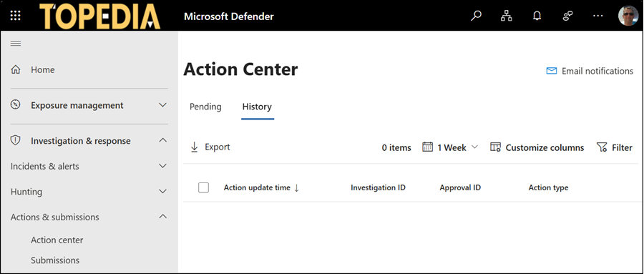Image resolution: width=644 pixels, height=274 pixels.
Task: Click the Home house icon
Action: 16,69
